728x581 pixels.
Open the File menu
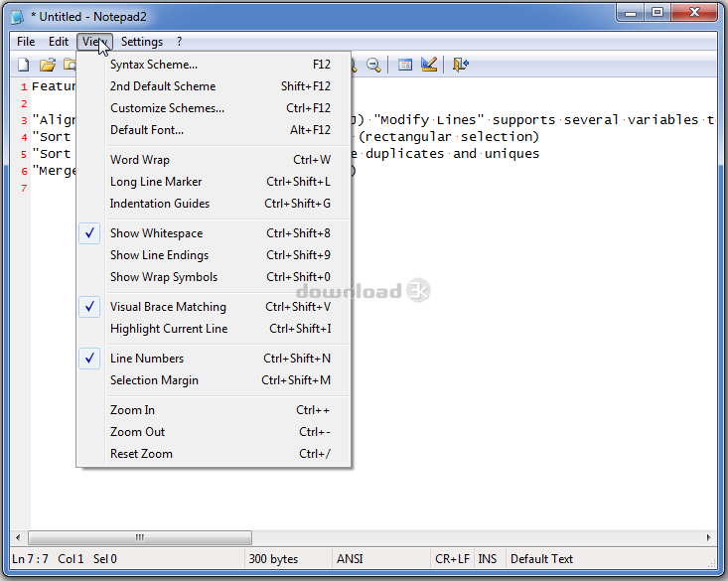pos(26,42)
